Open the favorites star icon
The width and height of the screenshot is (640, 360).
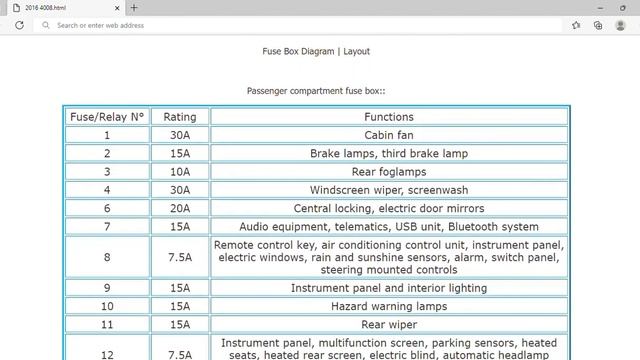pos(576,25)
